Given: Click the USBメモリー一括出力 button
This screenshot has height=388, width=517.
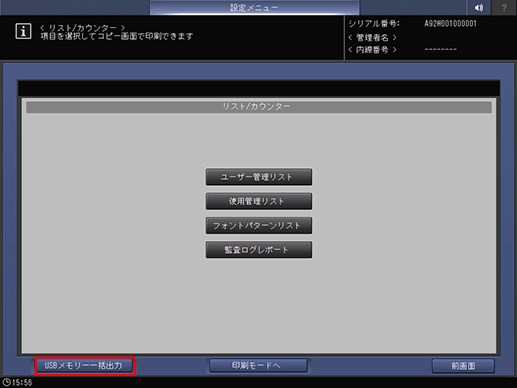Looking at the screenshot, I should click(85, 366).
